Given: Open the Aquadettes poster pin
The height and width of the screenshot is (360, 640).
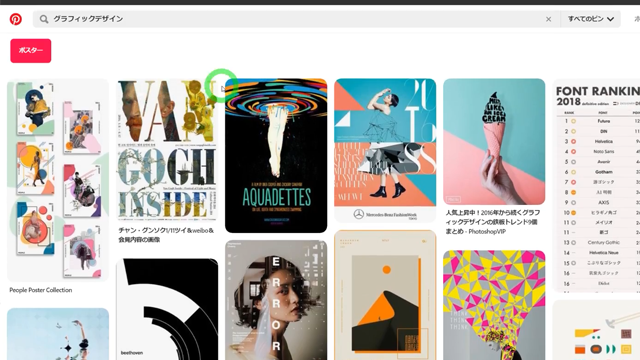Looking at the screenshot, I should [276, 156].
